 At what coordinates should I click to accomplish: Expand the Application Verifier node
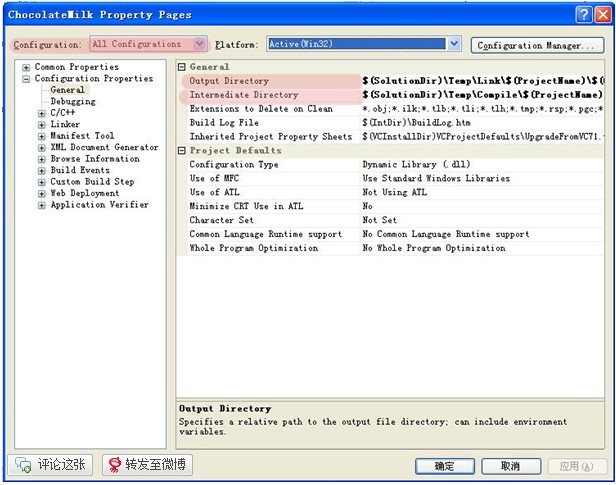[x=42, y=205]
